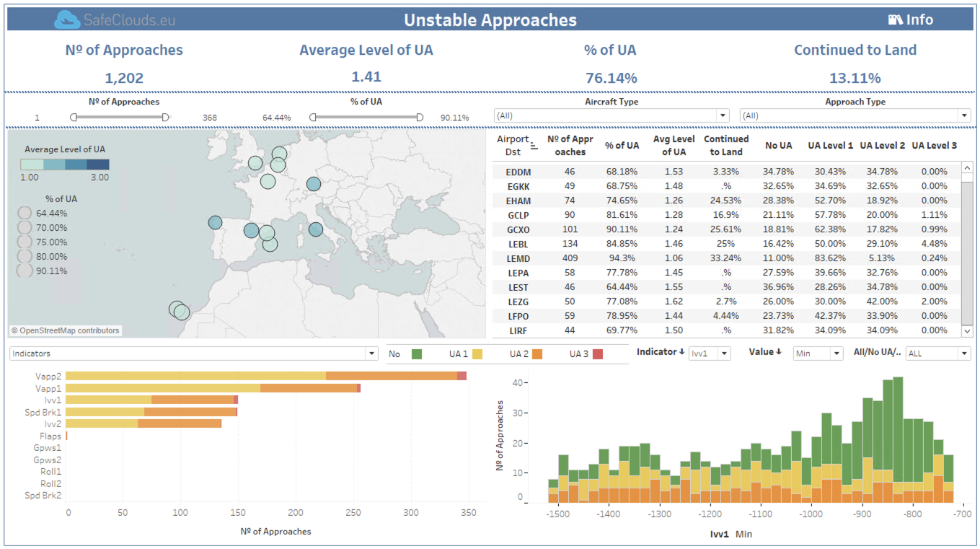The height and width of the screenshot is (549, 980).
Task: Click the OpenStreetMap contributors attribution link
Action: (x=65, y=330)
